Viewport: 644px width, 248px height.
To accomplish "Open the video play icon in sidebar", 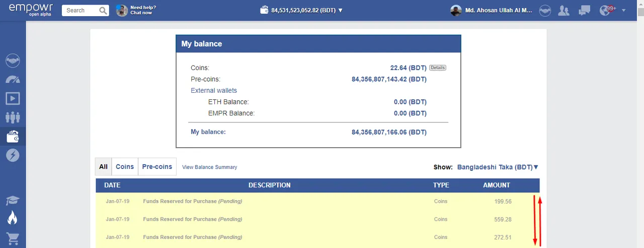I will point(13,98).
